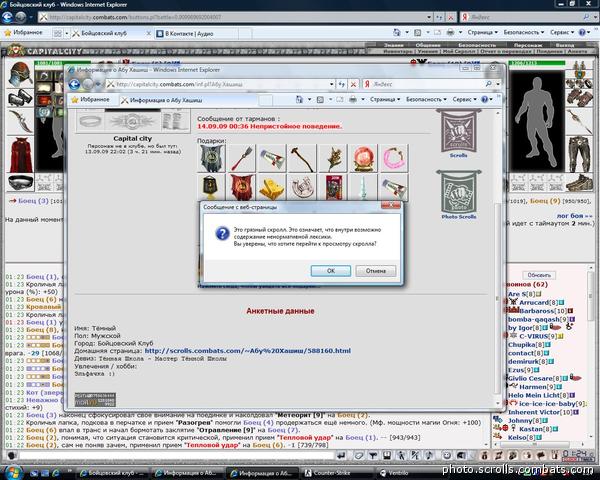Open the Windows Start button
This screenshot has width=600, height=480.
[15, 472]
